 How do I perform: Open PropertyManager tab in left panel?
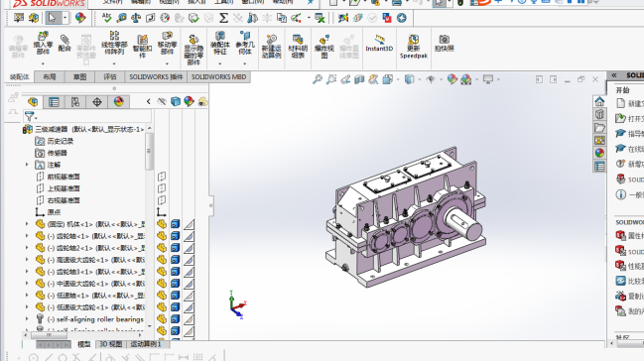tap(54, 102)
